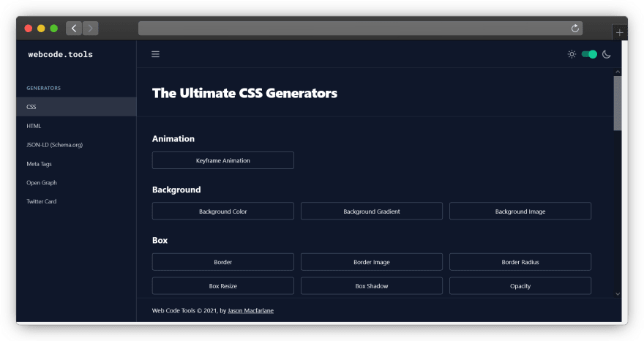644x341 pixels.
Task: Maximize the window with green button
Action: pyautogui.click(x=54, y=29)
